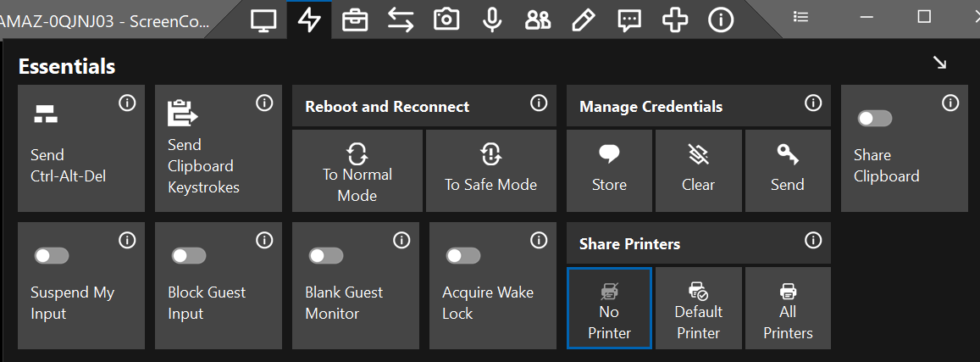The image size is (980, 362).
Task: Click Store credentials button
Action: coord(609,170)
